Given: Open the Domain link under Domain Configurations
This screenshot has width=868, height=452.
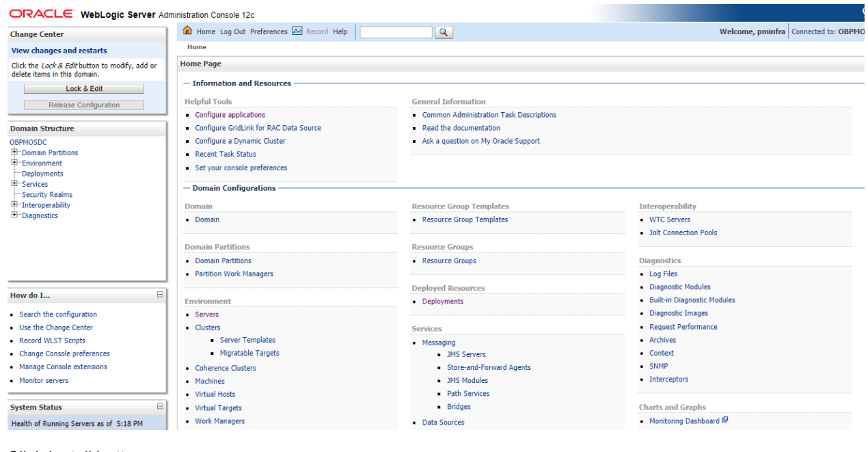Looking at the screenshot, I should pyautogui.click(x=207, y=220).
